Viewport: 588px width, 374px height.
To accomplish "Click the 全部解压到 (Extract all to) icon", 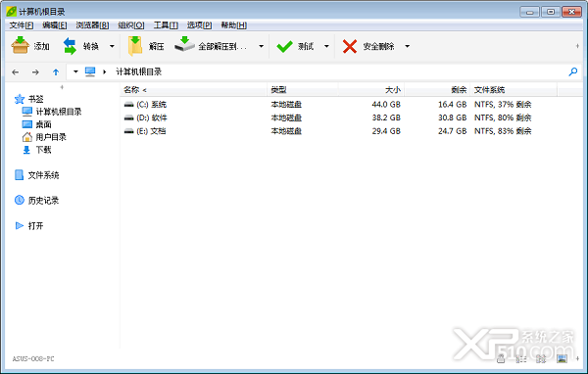I will pos(184,45).
